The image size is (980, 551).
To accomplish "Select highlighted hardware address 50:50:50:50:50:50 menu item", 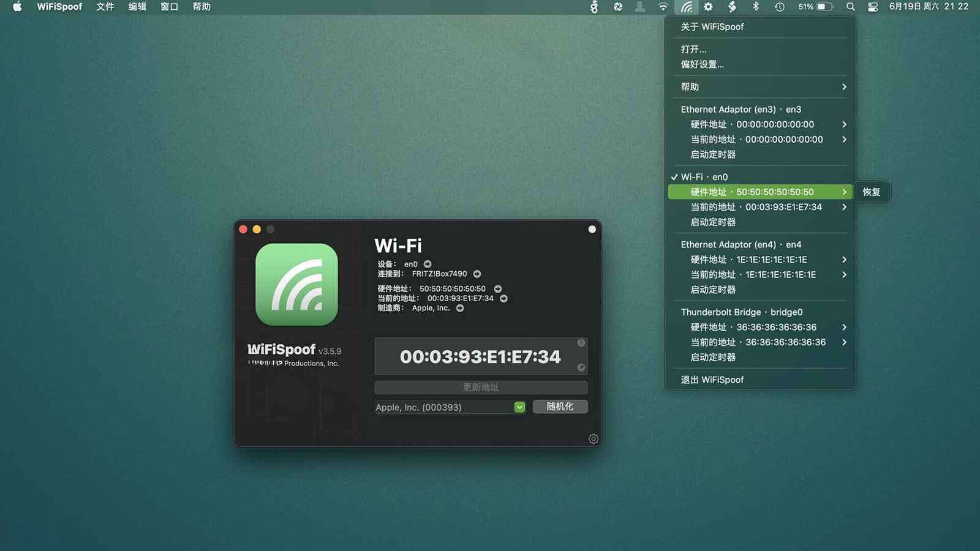I will [760, 192].
